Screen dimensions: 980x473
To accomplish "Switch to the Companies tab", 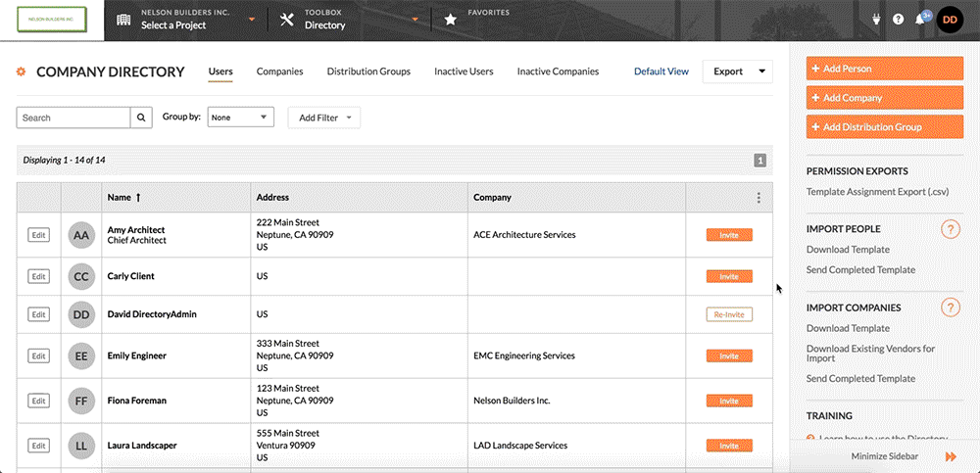I will point(279,71).
